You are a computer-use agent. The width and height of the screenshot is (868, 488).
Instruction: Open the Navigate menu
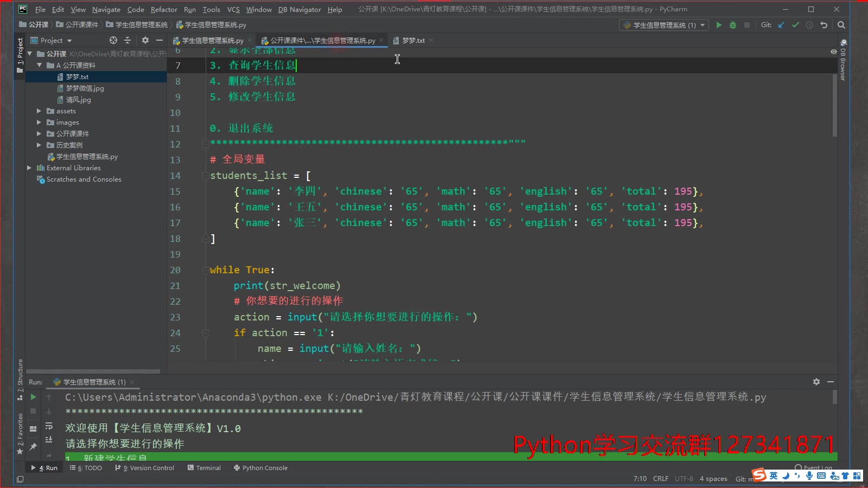pyautogui.click(x=106, y=9)
